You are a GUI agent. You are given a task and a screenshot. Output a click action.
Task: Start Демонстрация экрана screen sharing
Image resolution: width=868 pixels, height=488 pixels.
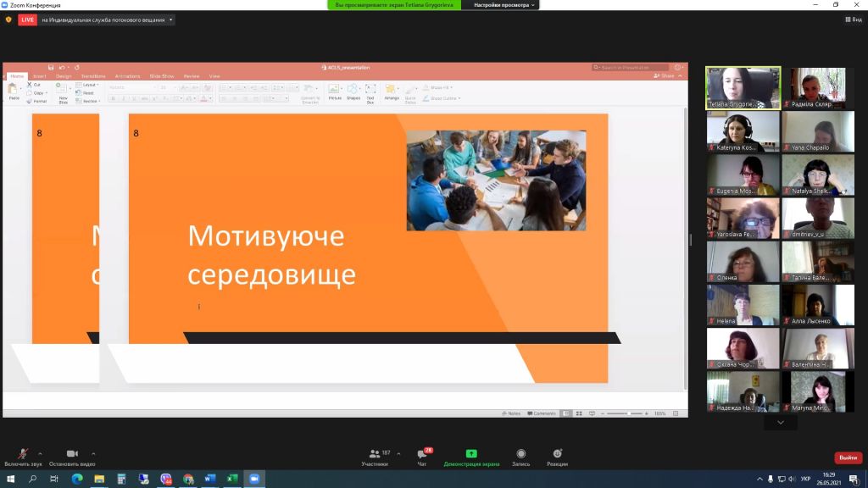point(471,457)
